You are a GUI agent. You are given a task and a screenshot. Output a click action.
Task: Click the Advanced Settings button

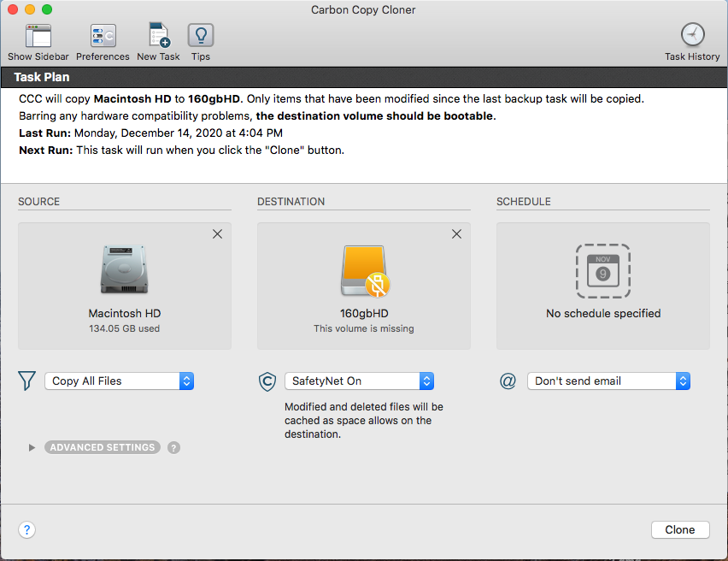click(103, 447)
